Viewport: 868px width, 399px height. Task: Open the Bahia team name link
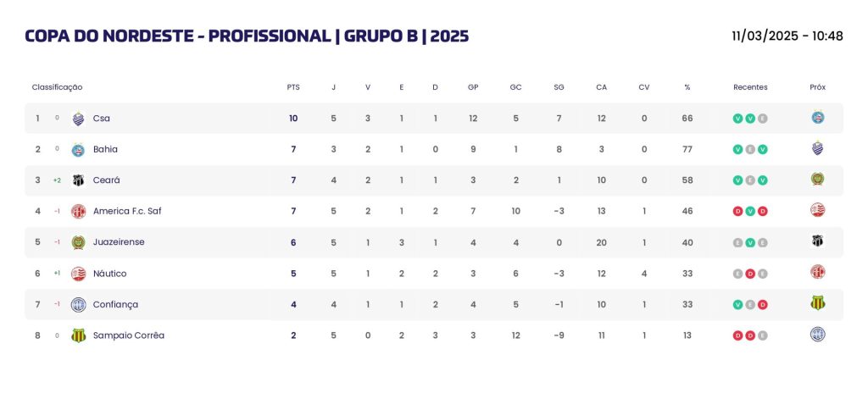(105, 149)
